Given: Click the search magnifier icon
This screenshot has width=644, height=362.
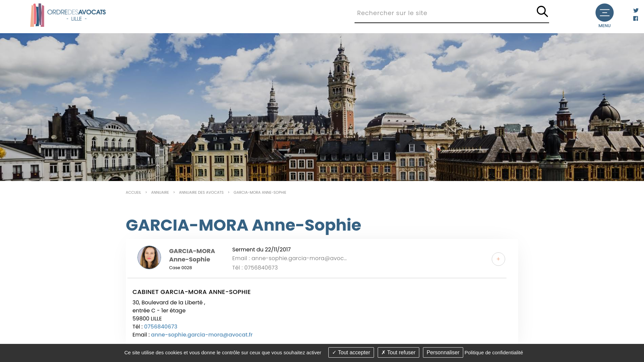Looking at the screenshot, I should coord(542,11).
